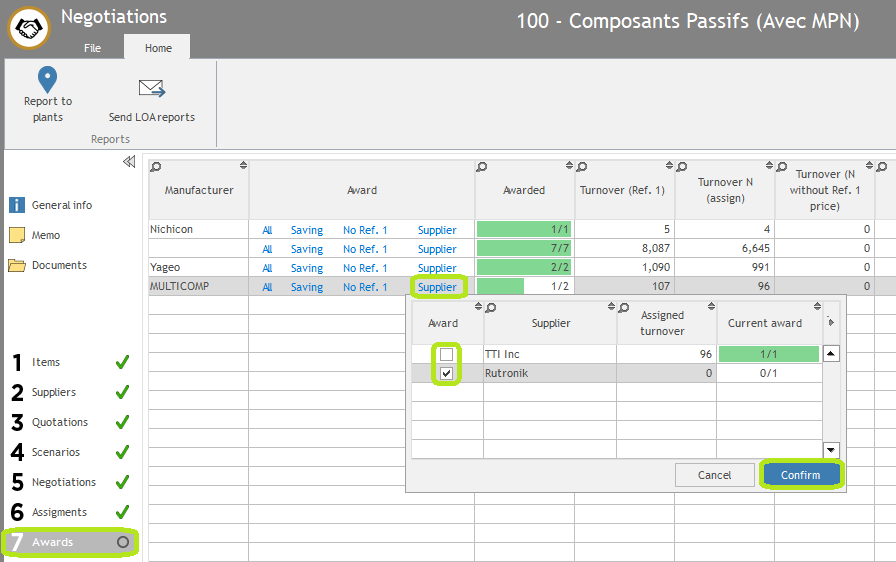Click the Report to plants pin icon
This screenshot has height=562, width=896.
47,80
